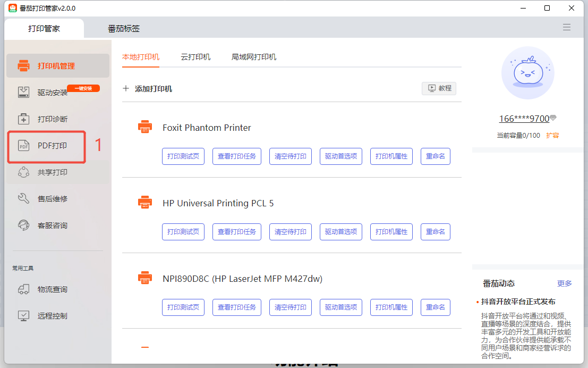
Task: Open 远程控制 under 常用工具
Action: click(x=58, y=316)
